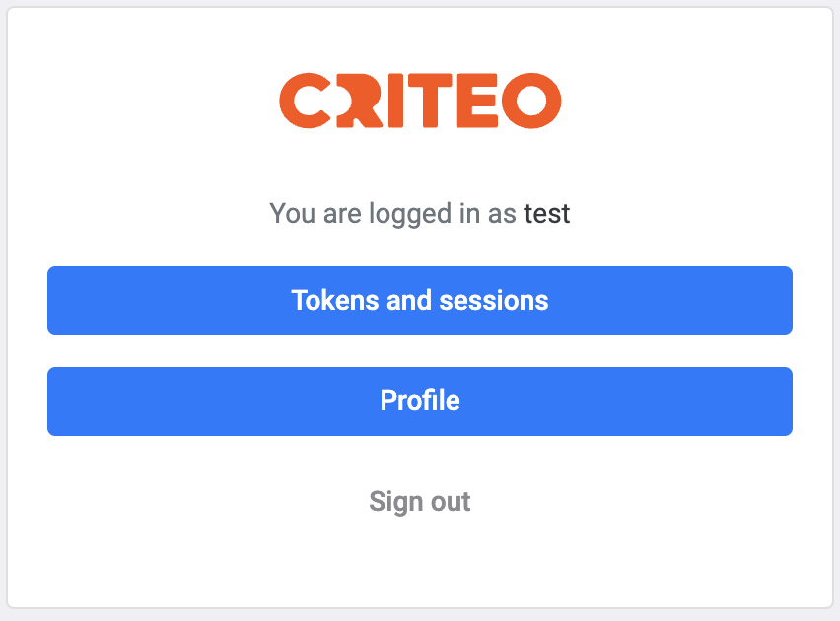840x621 pixels.
Task: Go to the Profile page
Action: pos(420,400)
